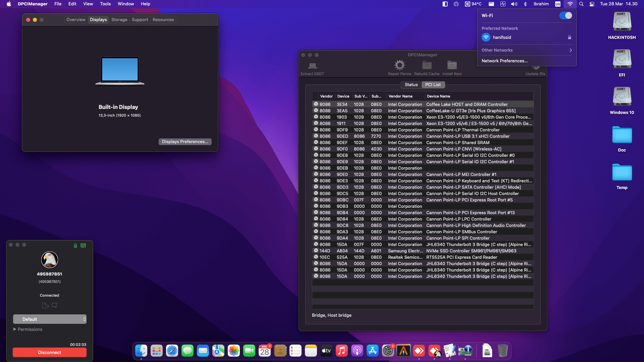The image size is (644, 362).
Task: Open the file transfer icon in the AnyDesk session
Action: coord(45,305)
